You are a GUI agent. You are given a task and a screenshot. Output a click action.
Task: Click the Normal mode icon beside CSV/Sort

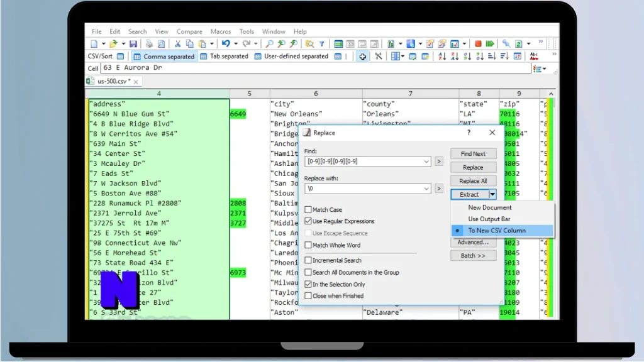pos(120,56)
